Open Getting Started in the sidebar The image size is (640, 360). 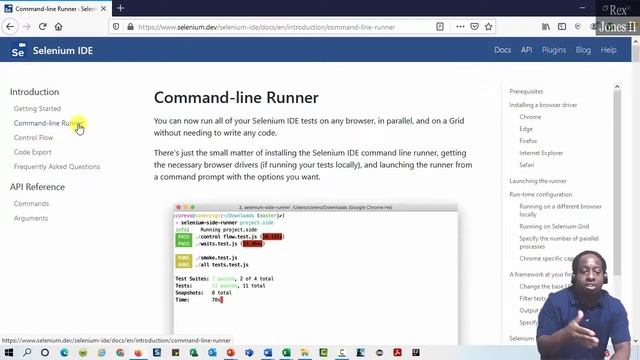[x=37, y=109]
